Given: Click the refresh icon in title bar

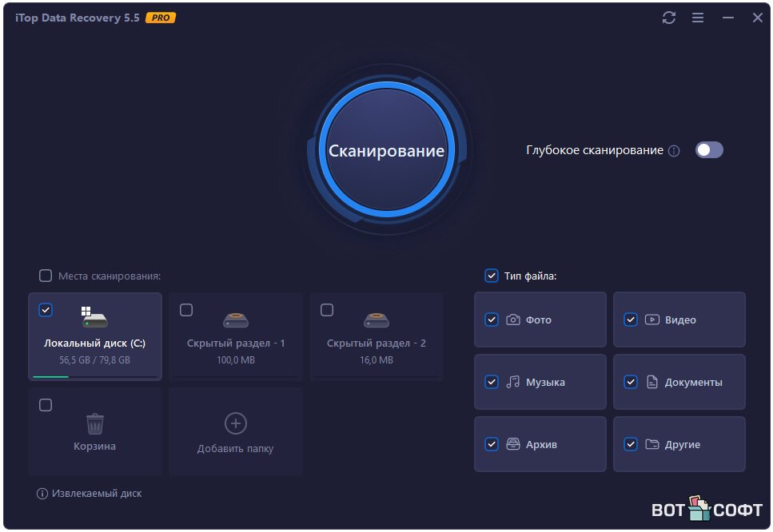Looking at the screenshot, I should tap(669, 18).
